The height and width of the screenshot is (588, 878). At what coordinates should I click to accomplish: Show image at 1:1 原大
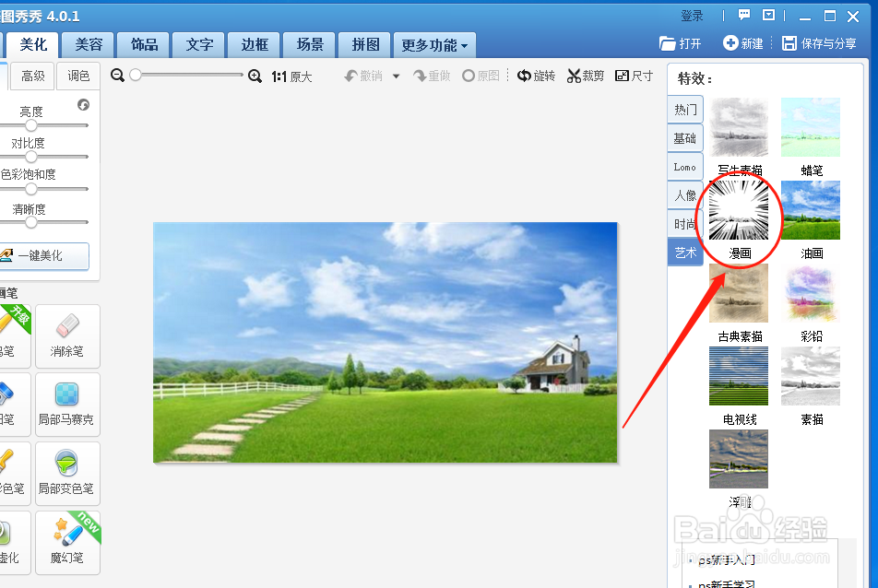291,76
